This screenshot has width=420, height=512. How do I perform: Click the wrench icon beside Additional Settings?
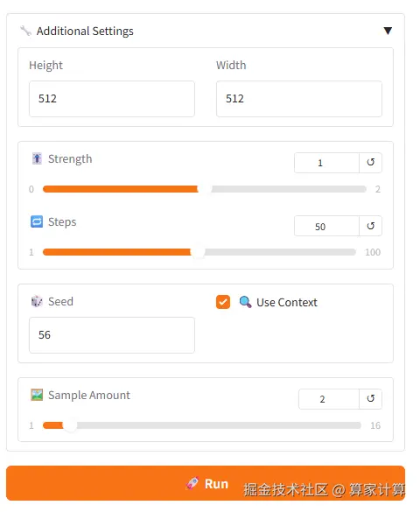pos(25,32)
